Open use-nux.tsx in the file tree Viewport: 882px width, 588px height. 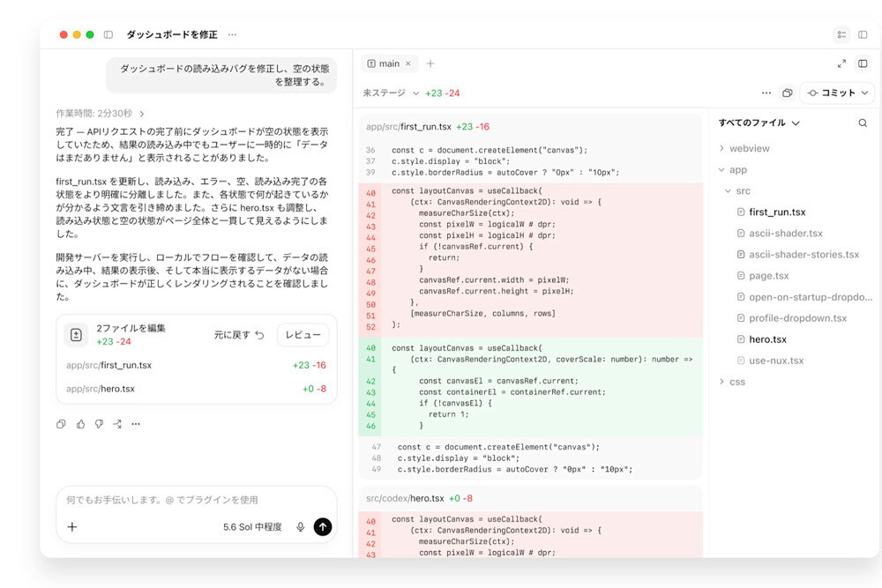click(x=770, y=361)
